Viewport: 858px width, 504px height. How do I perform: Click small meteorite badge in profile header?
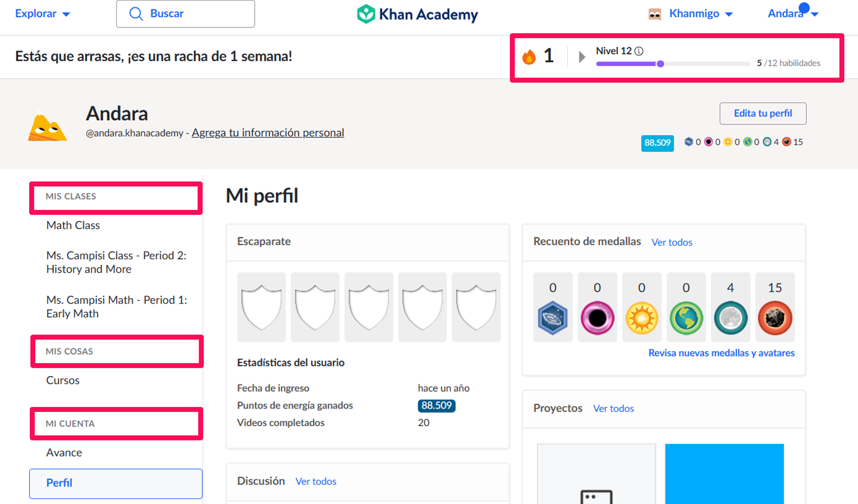point(787,142)
